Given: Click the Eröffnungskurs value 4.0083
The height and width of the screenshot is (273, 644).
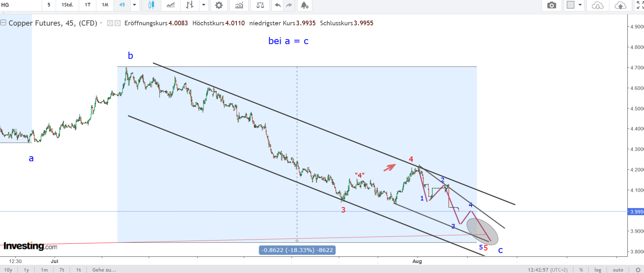Looking at the screenshot, I should (178, 23).
